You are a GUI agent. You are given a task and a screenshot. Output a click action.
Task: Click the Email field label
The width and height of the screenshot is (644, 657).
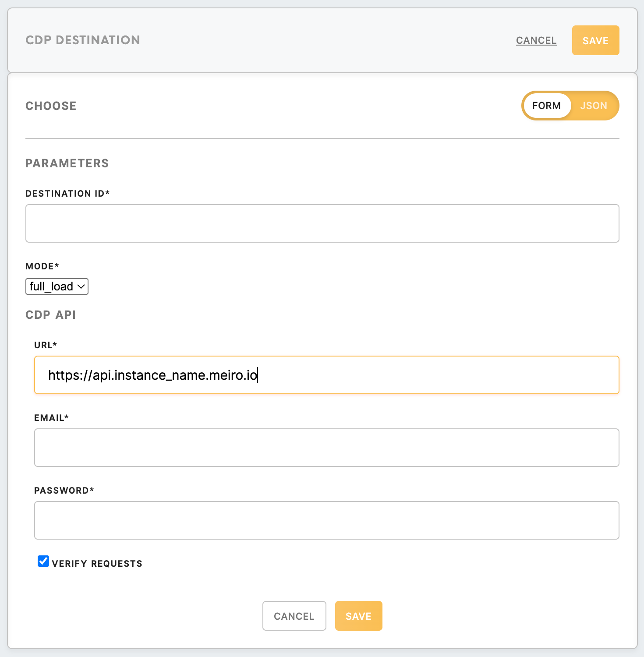coord(51,418)
